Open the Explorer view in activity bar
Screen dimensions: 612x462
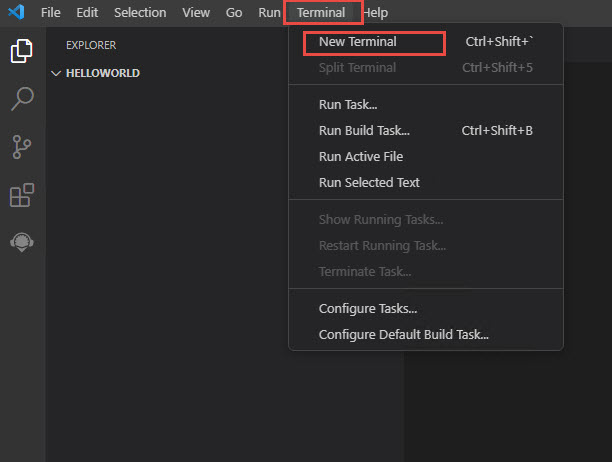pyautogui.click(x=21, y=51)
